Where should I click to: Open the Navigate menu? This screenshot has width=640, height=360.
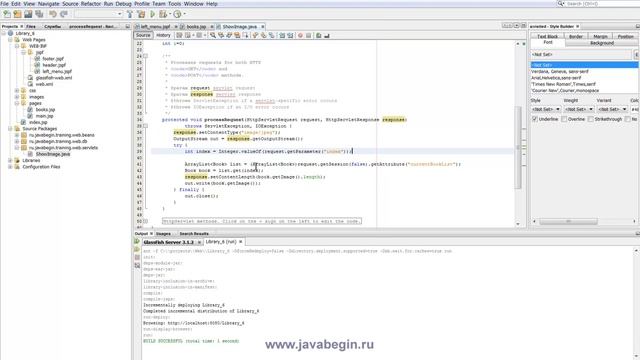[x=48, y=4]
